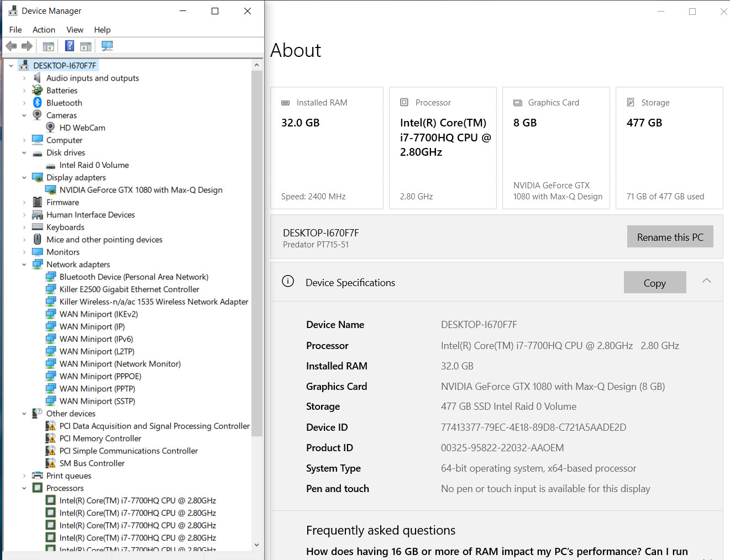Click the Speed: 2400 MHz text

(x=313, y=197)
